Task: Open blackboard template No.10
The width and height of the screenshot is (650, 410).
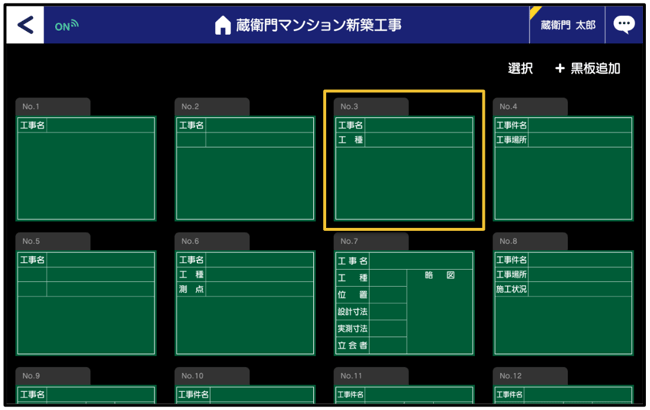Action: [x=245, y=394]
